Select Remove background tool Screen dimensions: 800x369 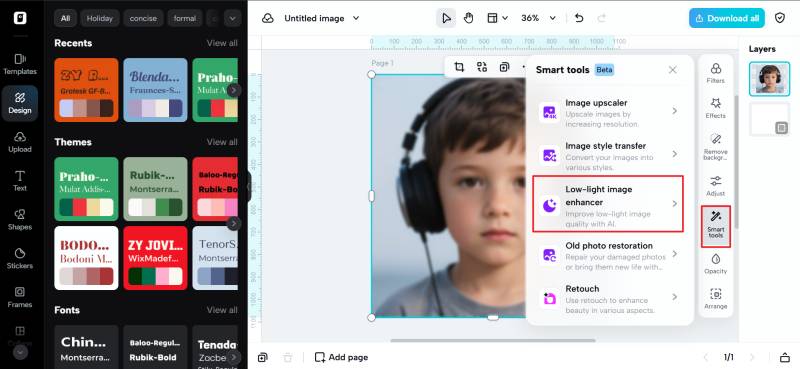715,147
